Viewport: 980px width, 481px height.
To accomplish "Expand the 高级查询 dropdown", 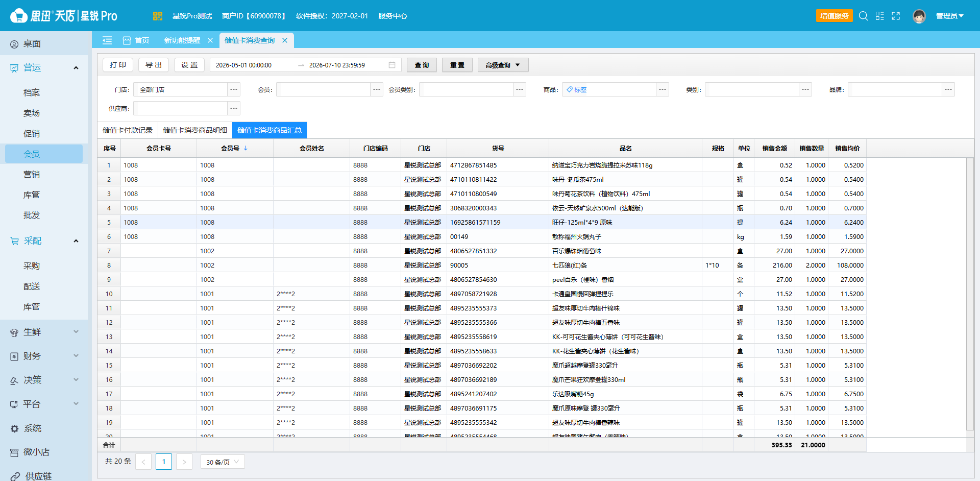I will [503, 65].
